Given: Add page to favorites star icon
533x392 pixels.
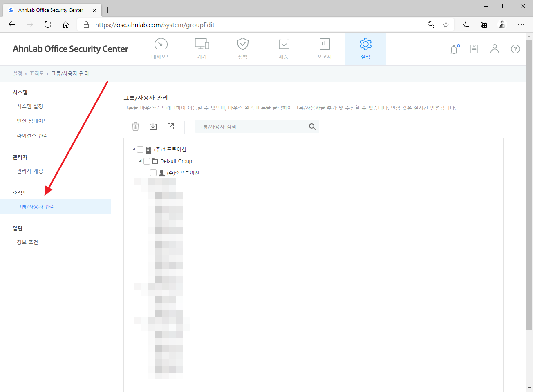Looking at the screenshot, I should tap(446, 24).
